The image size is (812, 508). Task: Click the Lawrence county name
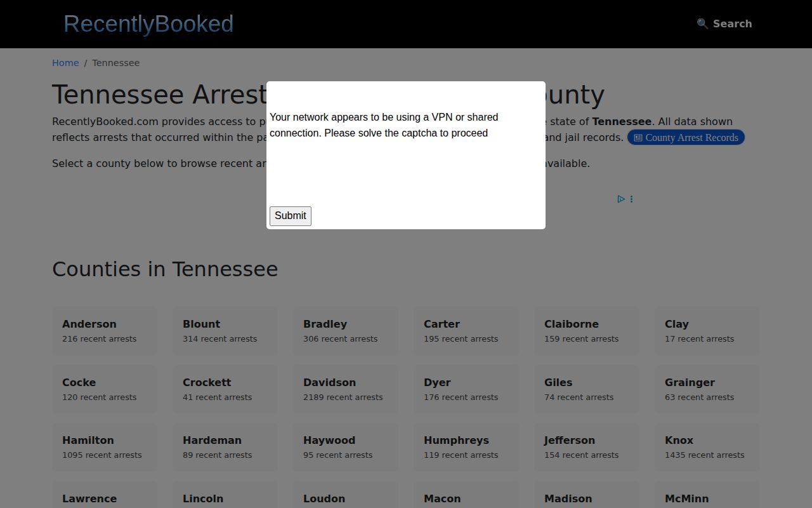tap(89, 499)
